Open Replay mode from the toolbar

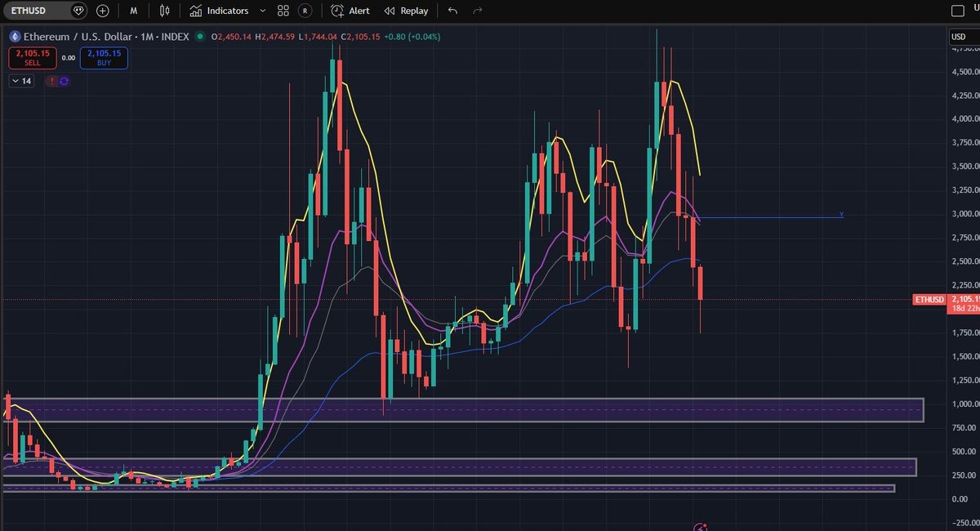coord(406,11)
